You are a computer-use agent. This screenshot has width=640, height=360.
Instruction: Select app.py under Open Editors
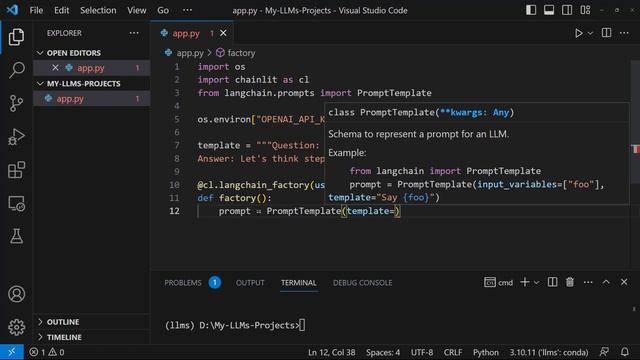click(x=91, y=68)
